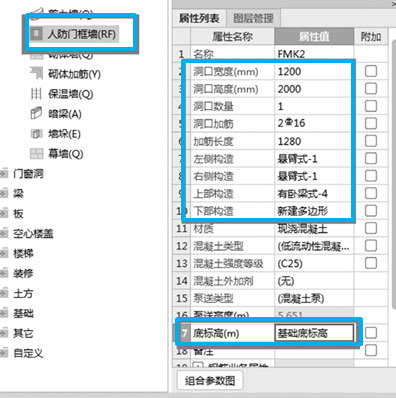Tick the 附加 checkbox for 材质
This screenshot has height=398, width=396.
click(371, 228)
